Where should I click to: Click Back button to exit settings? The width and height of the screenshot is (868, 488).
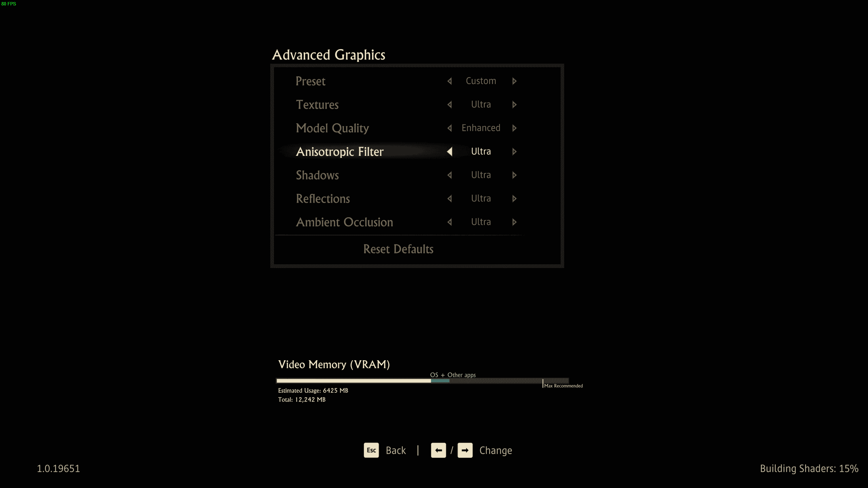coord(386,450)
